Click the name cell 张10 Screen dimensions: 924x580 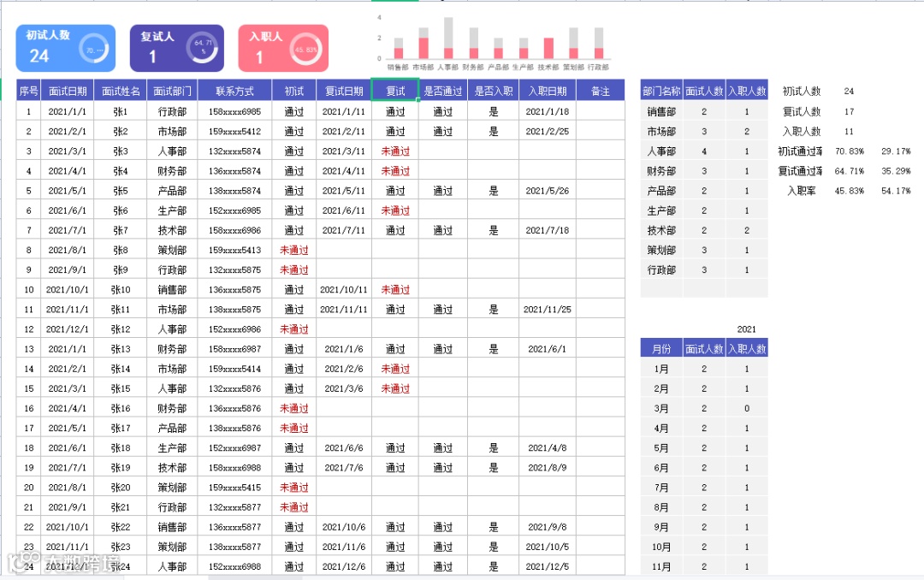121,289
